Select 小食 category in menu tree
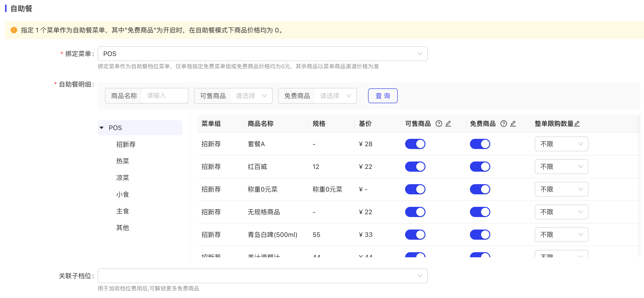The width and height of the screenshot is (644, 298). (x=122, y=194)
